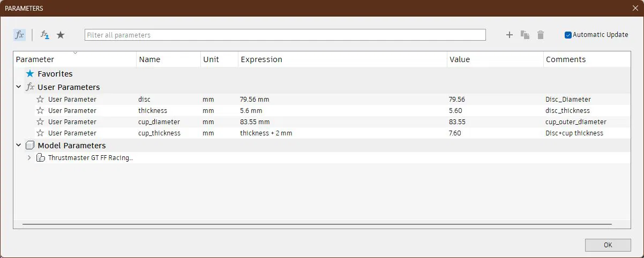
Task: Sort by the Name column header
Action: coord(169,59)
